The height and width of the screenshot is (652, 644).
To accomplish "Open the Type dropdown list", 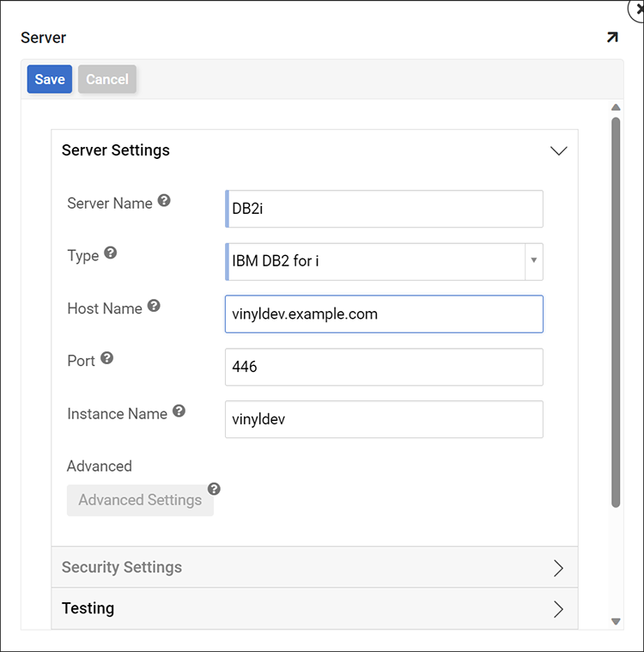I will tap(533, 261).
